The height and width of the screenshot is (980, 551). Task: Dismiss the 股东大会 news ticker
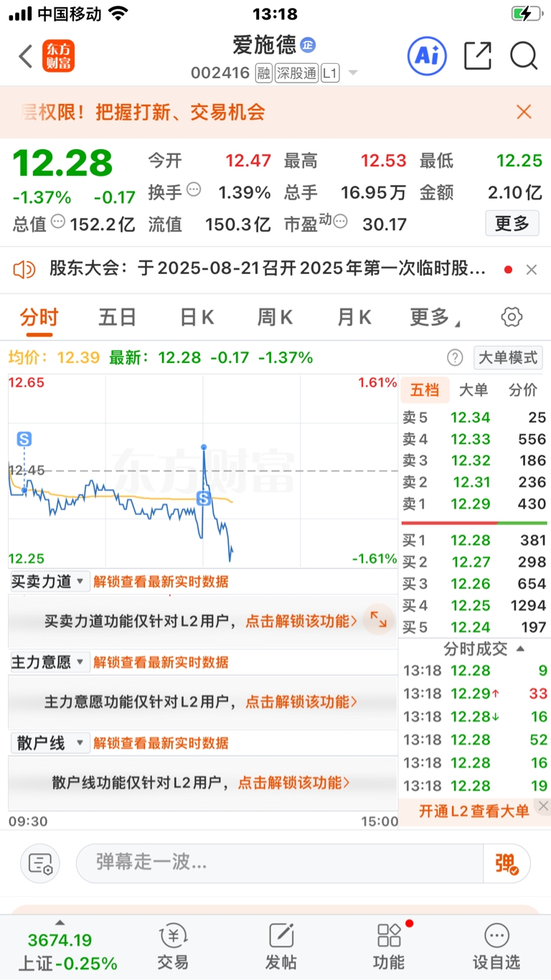(532, 270)
